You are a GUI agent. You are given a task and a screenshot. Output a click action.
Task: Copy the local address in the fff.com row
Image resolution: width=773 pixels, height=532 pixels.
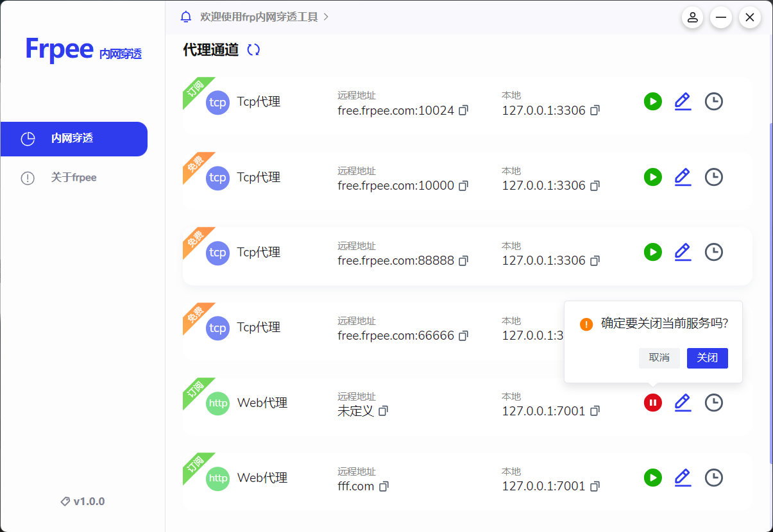tap(595, 486)
